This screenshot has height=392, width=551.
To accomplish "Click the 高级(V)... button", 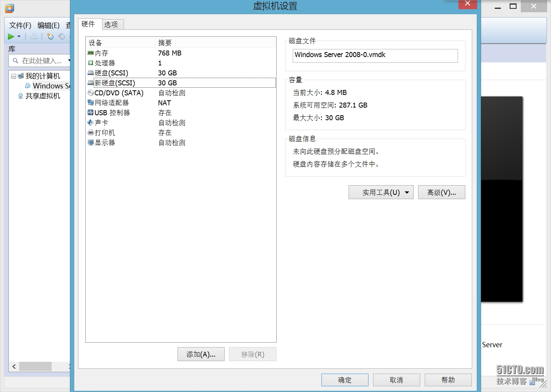I will coord(442,192).
